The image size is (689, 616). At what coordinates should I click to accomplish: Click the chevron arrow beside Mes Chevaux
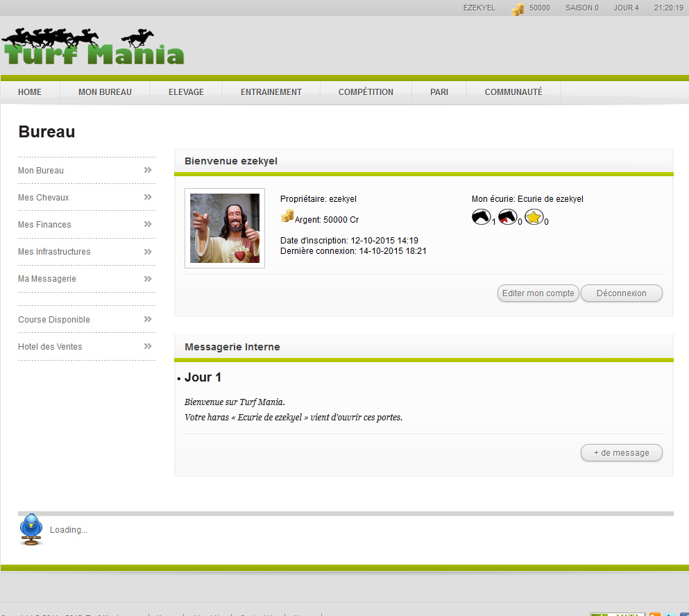pyautogui.click(x=148, y=197)
